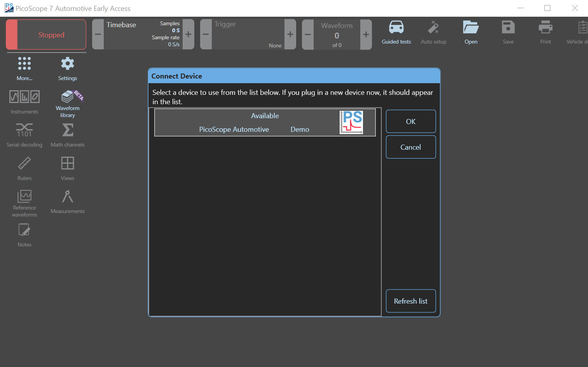588x367 pixels.
Task: Increase Trigger with plus button
Action: pyautogui.click(x=290, y=34)
